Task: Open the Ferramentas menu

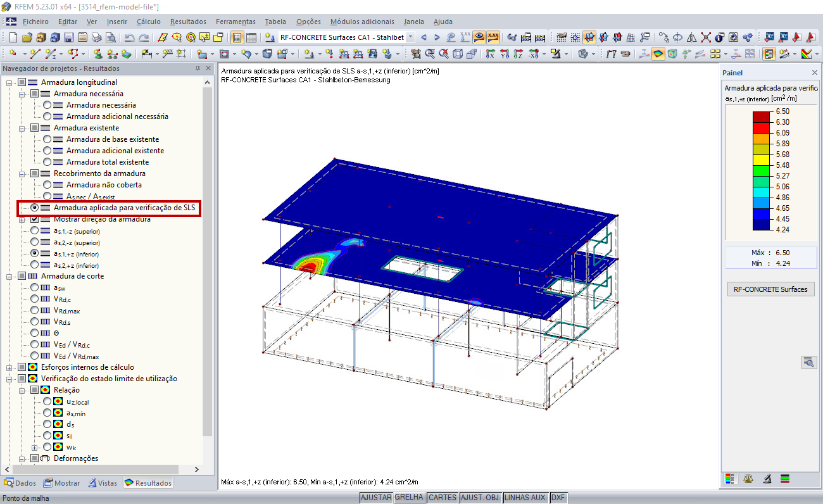Action: coord(236,22)
